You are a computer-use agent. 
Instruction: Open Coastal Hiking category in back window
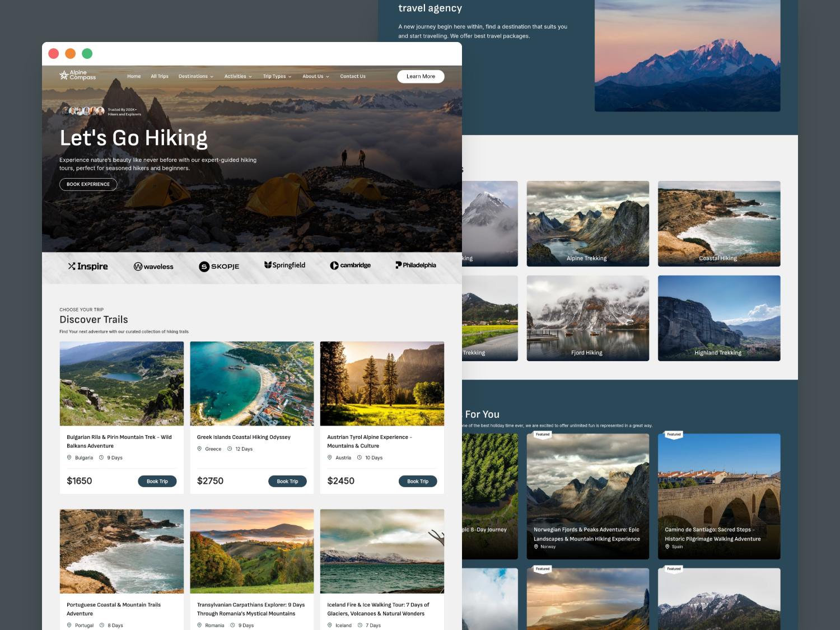point(719,223)
